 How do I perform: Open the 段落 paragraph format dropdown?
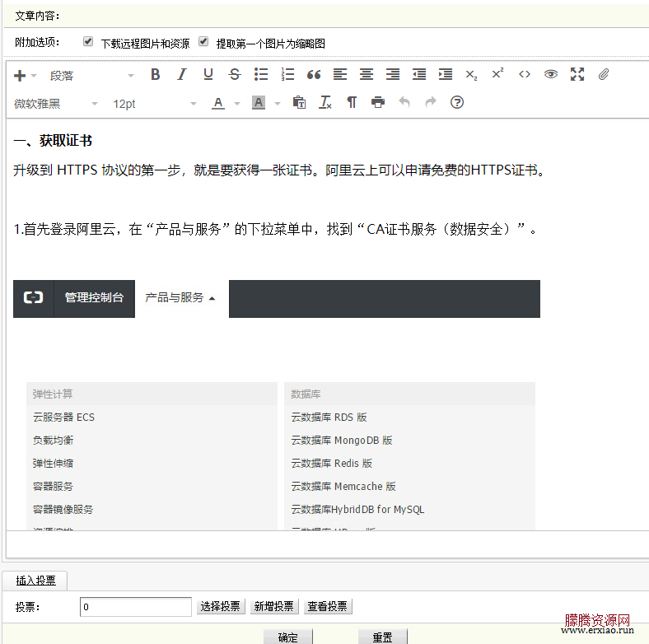point(92,76)
